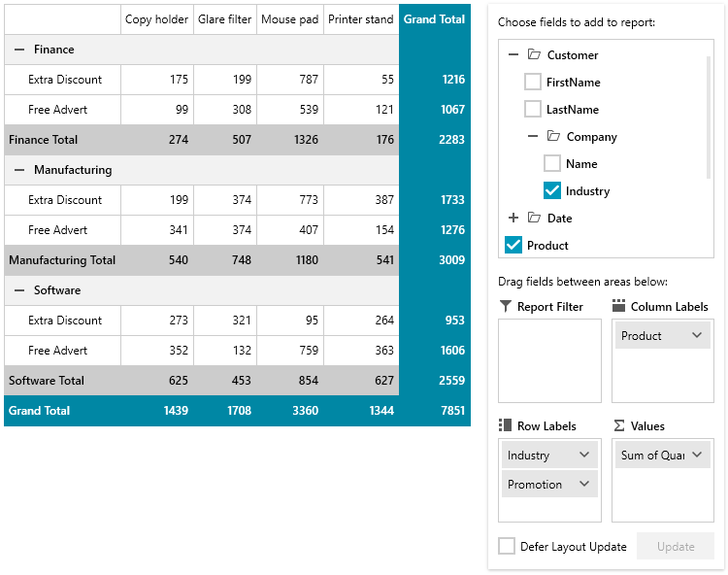Uncheck the Product field checkbox
Viewport: 728px width, 575px height.
[513, 245]
